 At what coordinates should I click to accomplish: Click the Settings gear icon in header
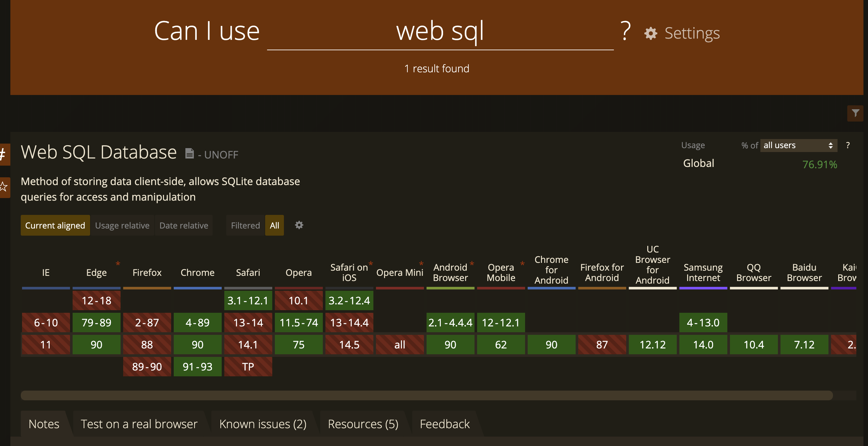pyautogui.click(x=650, y=33)
